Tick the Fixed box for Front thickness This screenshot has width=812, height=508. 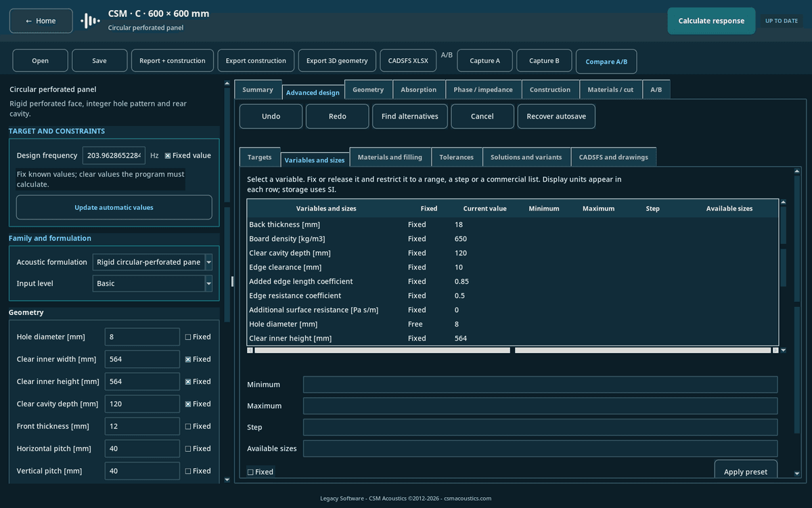coord(188,427)
